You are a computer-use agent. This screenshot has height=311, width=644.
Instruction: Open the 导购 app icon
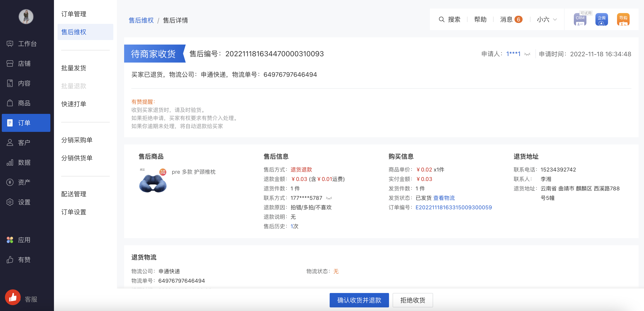click(x=623, y=20)
